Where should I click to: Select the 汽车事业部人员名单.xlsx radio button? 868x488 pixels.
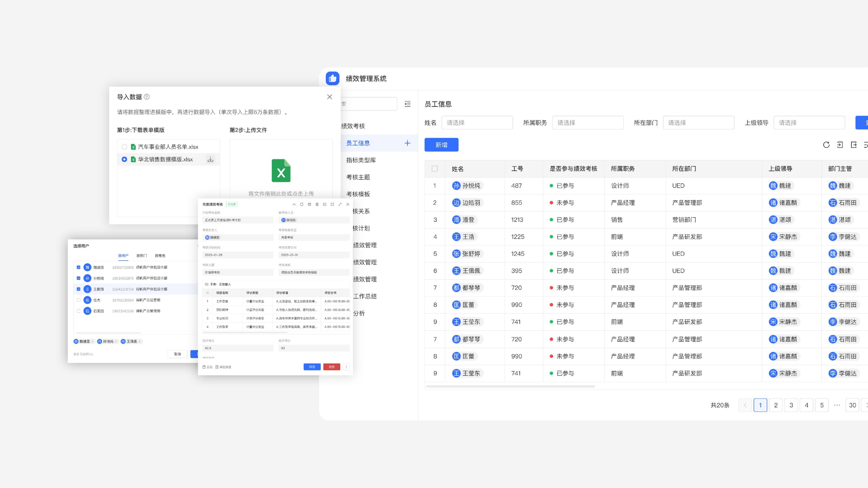pos(124,147)
